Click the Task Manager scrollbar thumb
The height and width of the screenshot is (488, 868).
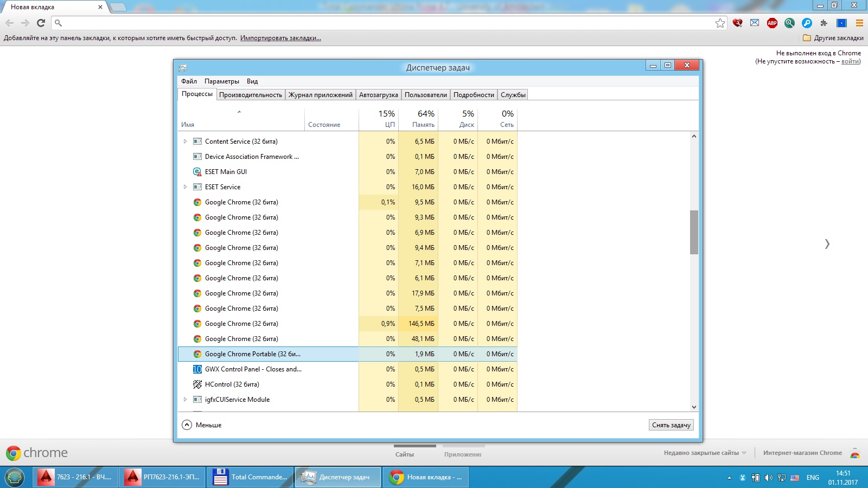pyautogui.click(x=694, y=232)
